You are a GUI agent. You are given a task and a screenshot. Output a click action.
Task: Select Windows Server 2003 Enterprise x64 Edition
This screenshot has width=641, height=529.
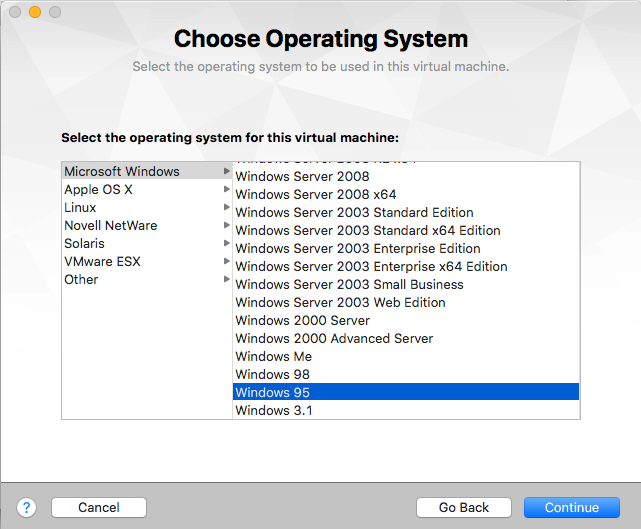[371, 266]
